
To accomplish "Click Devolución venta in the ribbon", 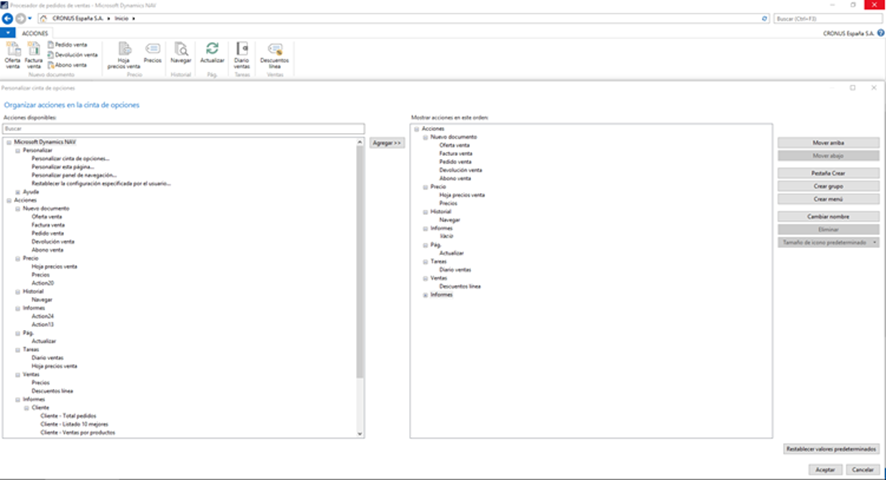I will [72, 55].
